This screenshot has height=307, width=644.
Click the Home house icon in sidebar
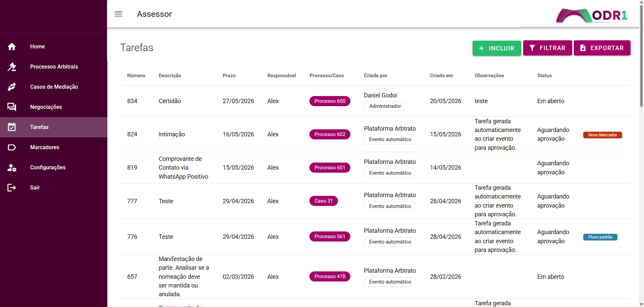[x=12, y=46]
